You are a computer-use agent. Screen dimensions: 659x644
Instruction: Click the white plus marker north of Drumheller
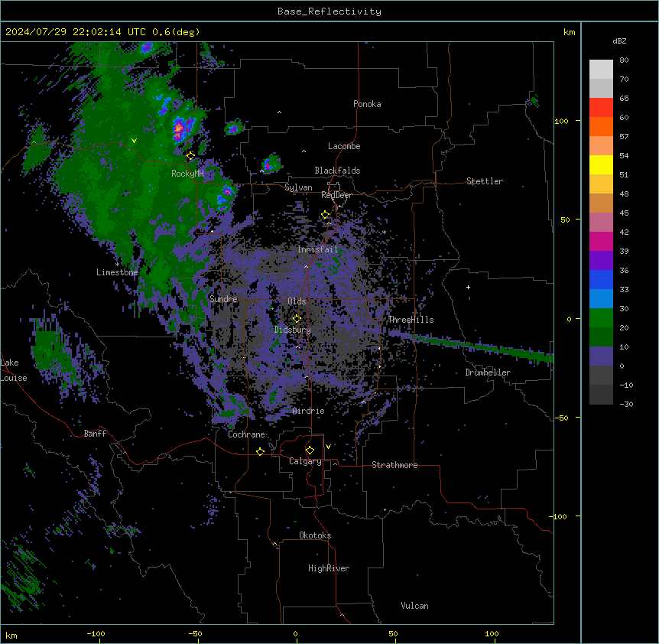tap(468, 287)
